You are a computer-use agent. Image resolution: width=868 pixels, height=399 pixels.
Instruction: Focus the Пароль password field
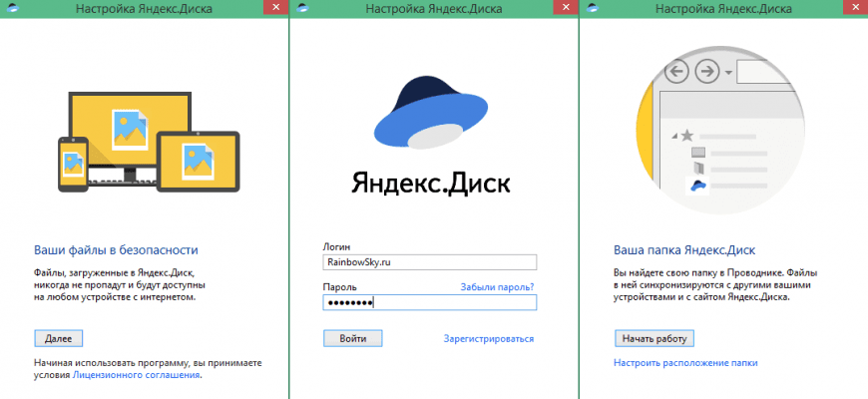[x=430, y=302]
